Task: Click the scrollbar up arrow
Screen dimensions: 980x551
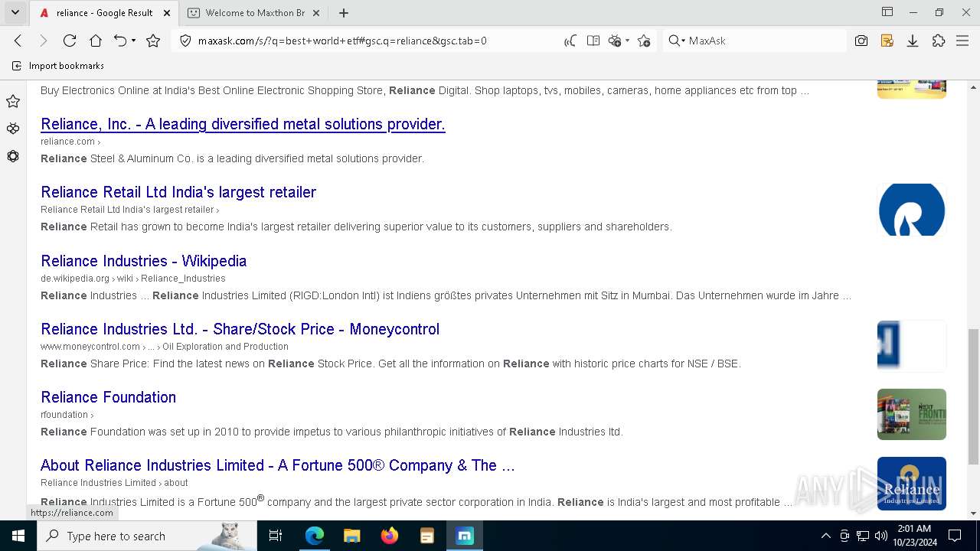Action: [x=973, y=86]
